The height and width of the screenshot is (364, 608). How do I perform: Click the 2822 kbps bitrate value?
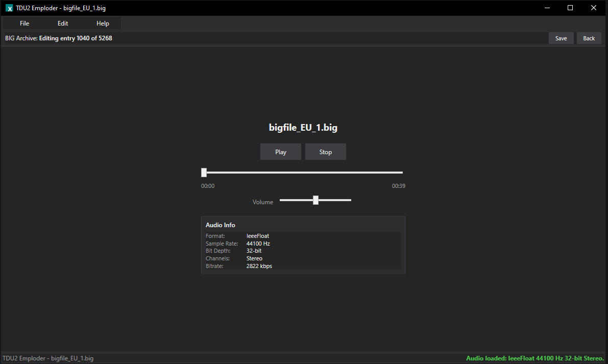tap(259, 266)
